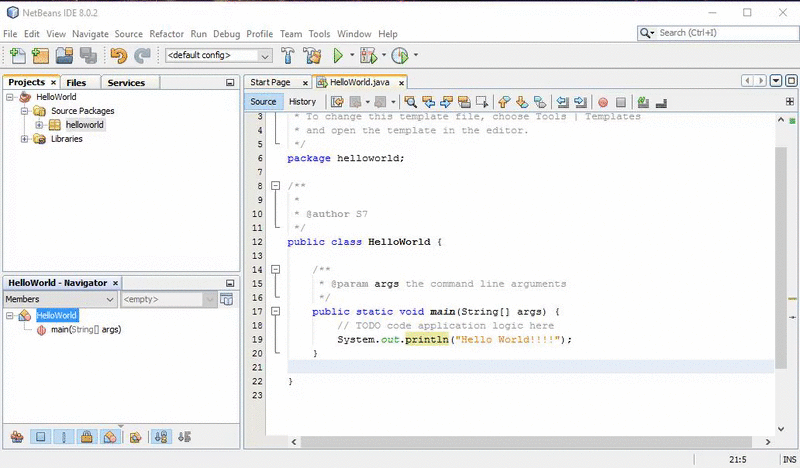Click Find Selection magnifier icon
The height and width of the screenshot is (468, 800).
[410, 102]
